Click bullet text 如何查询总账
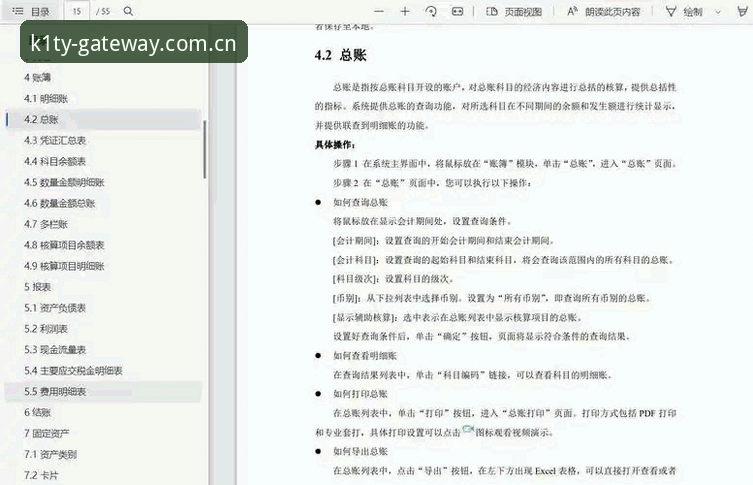The width and height of the screenshot is (753, 485). [x=360, y=202]
